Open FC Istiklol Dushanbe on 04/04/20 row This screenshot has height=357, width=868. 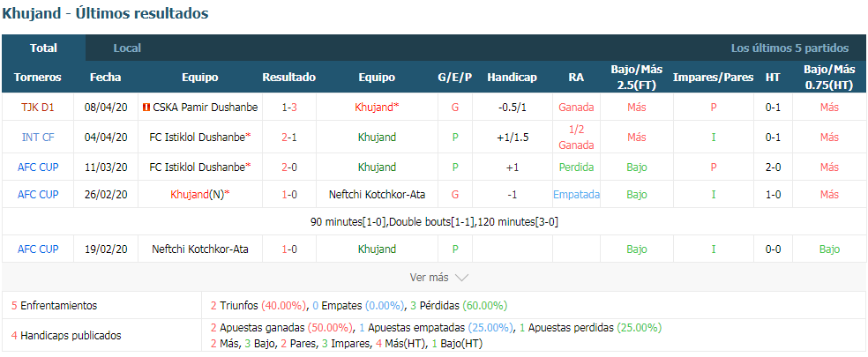click(200, 137)
